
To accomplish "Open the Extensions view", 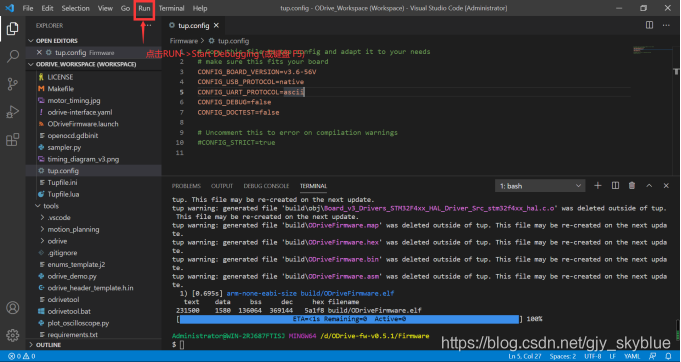I will 13,139.
